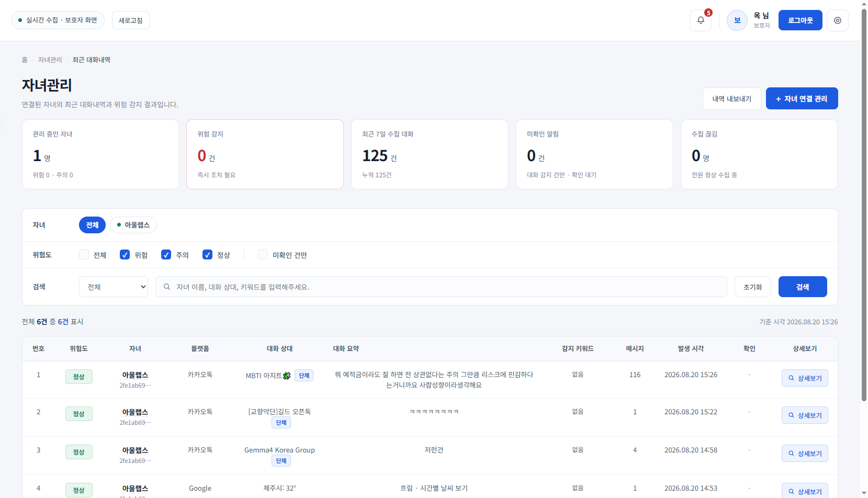Click the Gemma4 Korea Group cell

pos(279,450)
